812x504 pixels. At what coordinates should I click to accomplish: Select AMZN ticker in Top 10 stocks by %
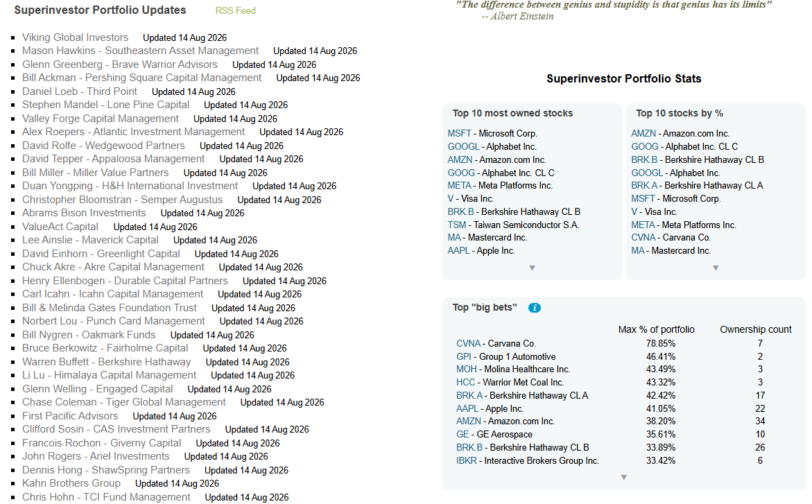pos(643,134)
